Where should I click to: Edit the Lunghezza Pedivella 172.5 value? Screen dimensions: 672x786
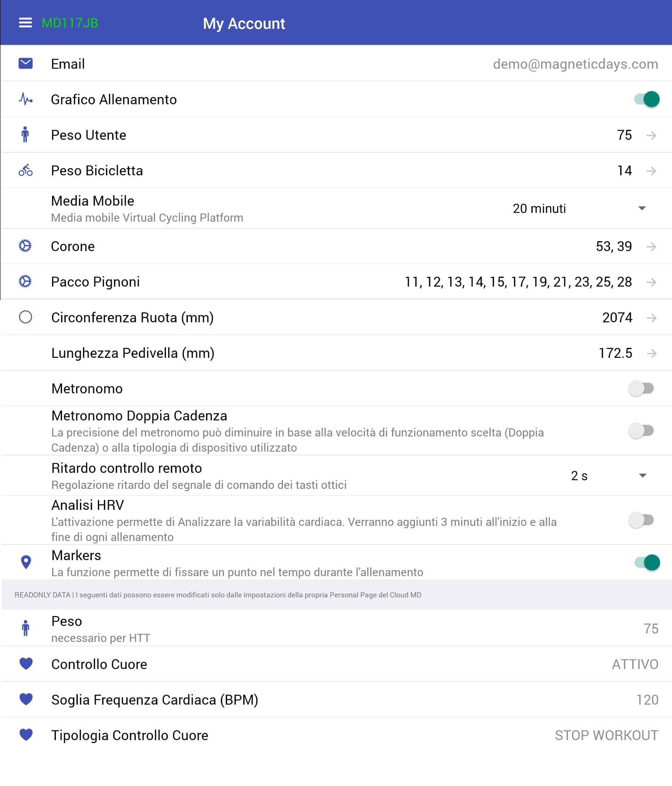pyautogui.click(x=615, y=353)
